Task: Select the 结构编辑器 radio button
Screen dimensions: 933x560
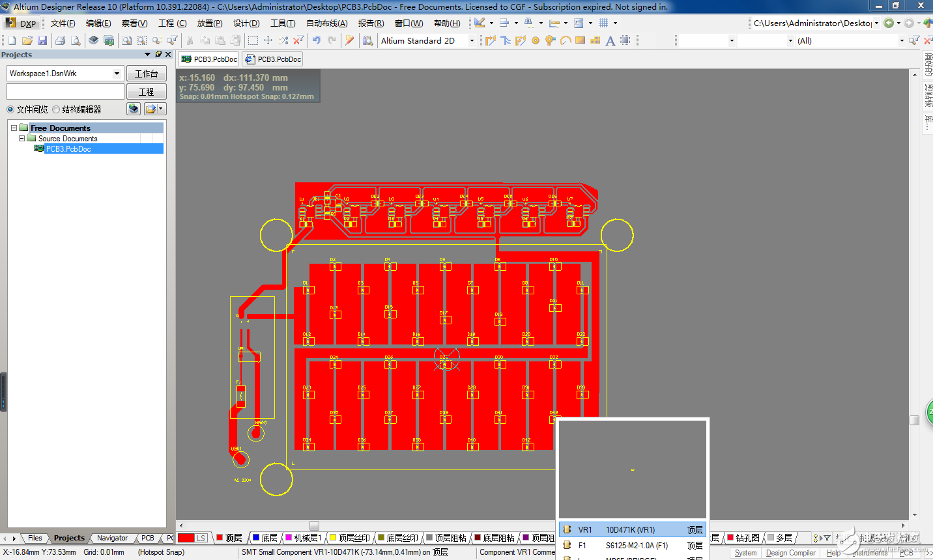Action: pyautogui.click(x=56, y=109)
